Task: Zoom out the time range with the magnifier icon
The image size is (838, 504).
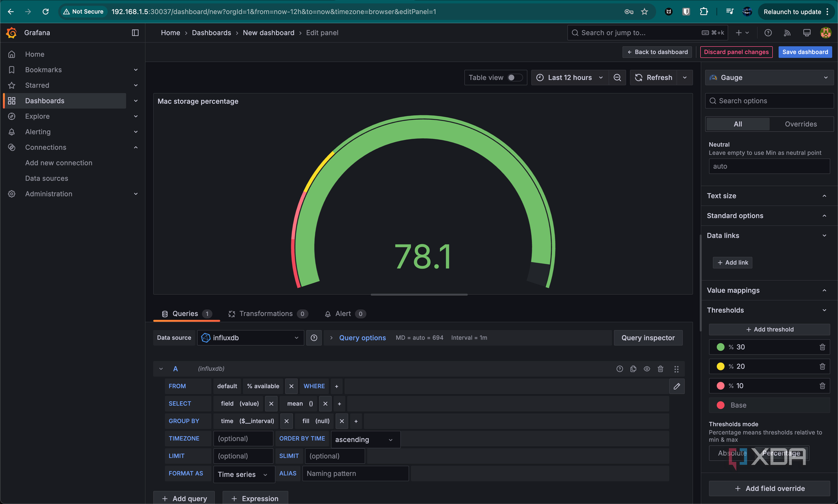Action: coord(617,78)
